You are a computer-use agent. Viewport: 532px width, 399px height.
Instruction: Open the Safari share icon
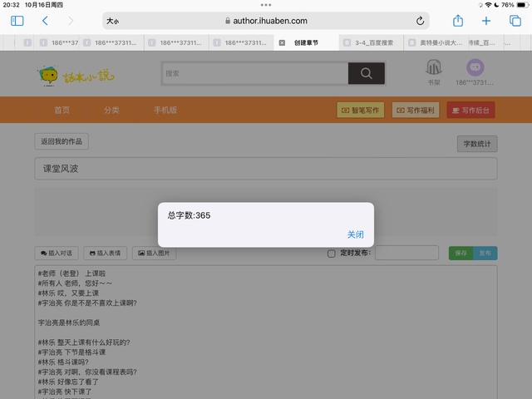click(457, 21)
